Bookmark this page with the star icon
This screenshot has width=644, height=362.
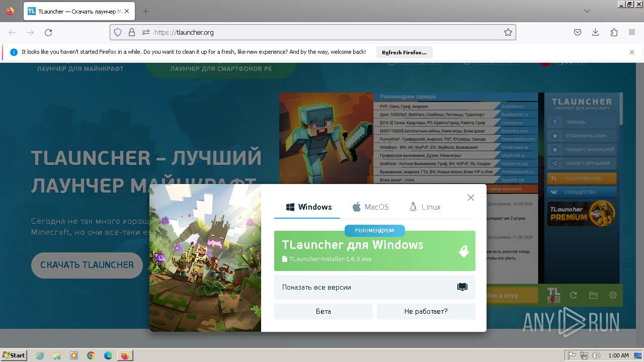tap(508, 32)
